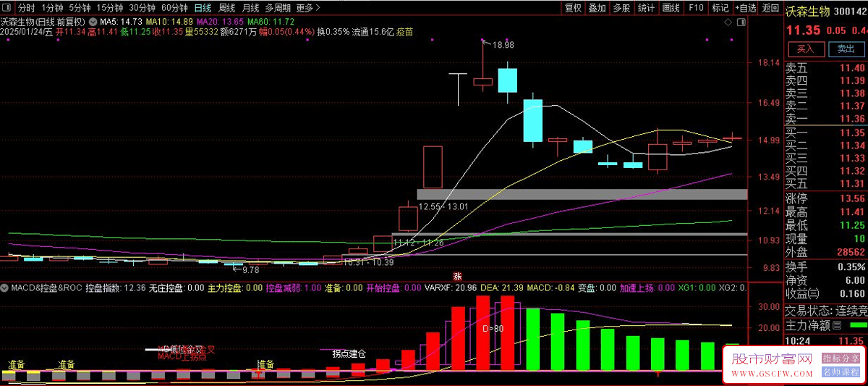868x386 pixels.
Task: Click the 疫苗 sector tag
Action: (404, 32)
